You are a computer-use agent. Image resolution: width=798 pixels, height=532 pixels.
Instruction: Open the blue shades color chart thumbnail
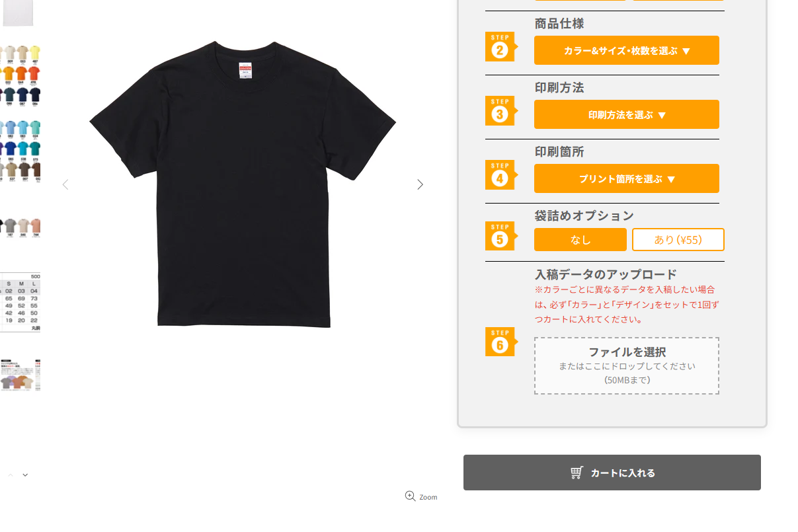point(20,151)
